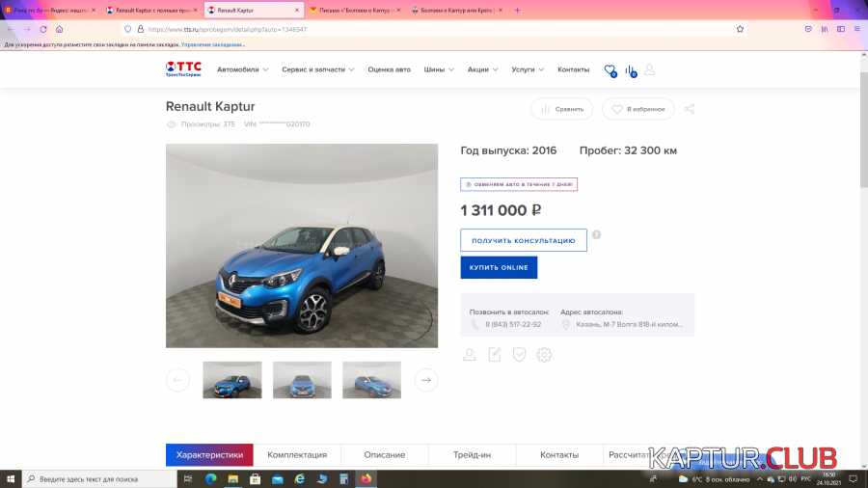Open Windows notification center
Screen dimensions: 868x488
coord(854,479)
